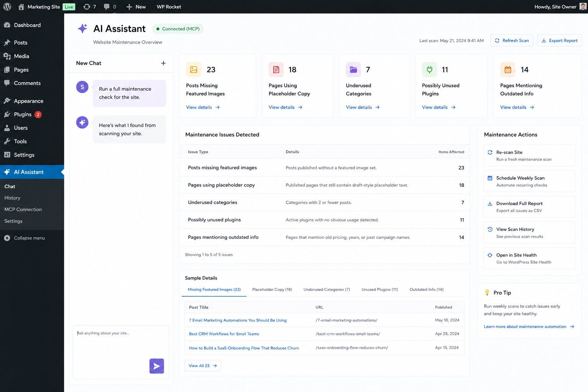588x392 pixels.
Task: Send chat message with arrow button
Action: tap(157, 366)
